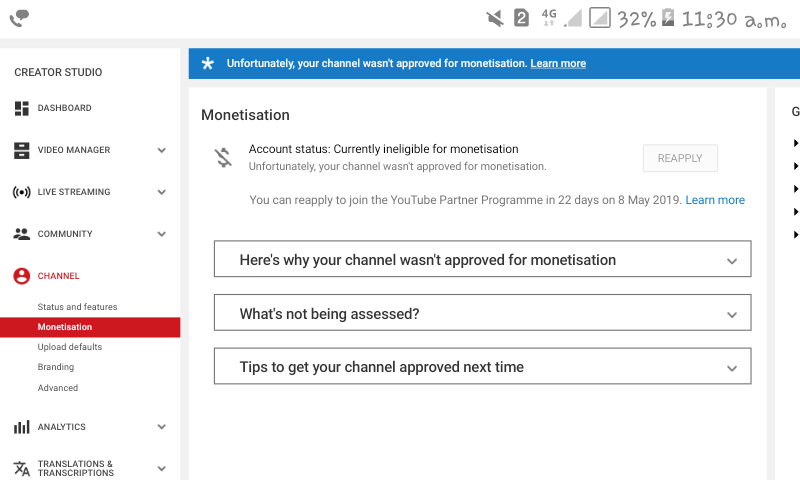
Task: Expand 'Tips to get your channel approved' panel
Action: [483, 366]
